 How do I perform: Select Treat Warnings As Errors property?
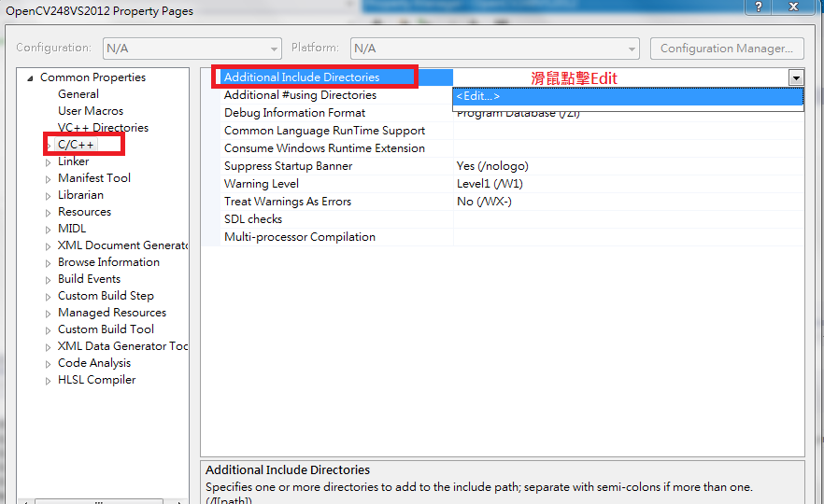click(x=288, y=203)
